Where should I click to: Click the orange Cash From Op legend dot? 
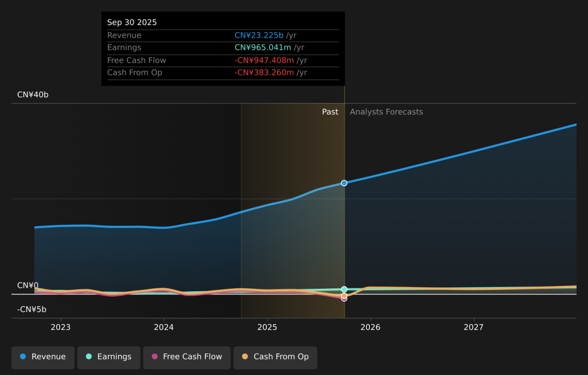tap(245, 357)
